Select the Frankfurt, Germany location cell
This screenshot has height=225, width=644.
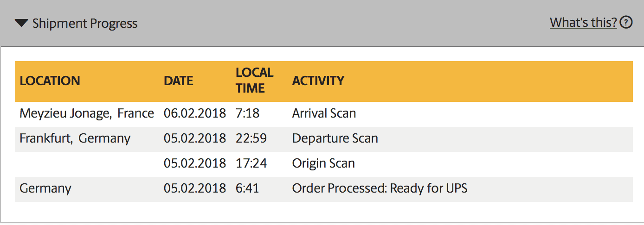click(75, 138)
